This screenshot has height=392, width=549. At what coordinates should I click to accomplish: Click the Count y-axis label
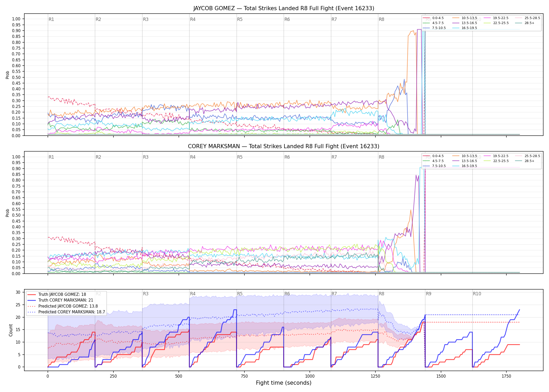point(11,330)
